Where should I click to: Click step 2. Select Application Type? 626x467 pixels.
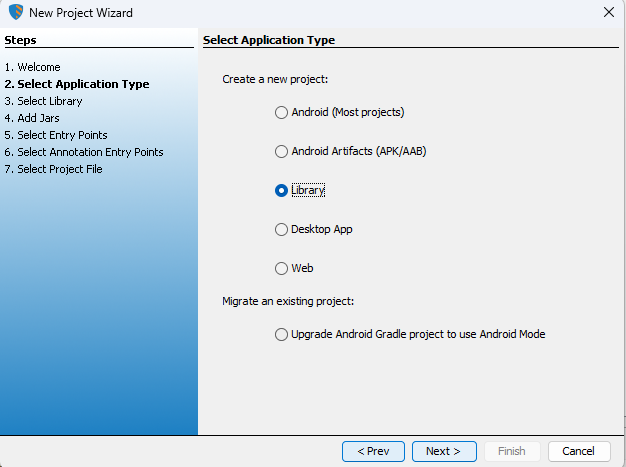(x=77, y=84)
